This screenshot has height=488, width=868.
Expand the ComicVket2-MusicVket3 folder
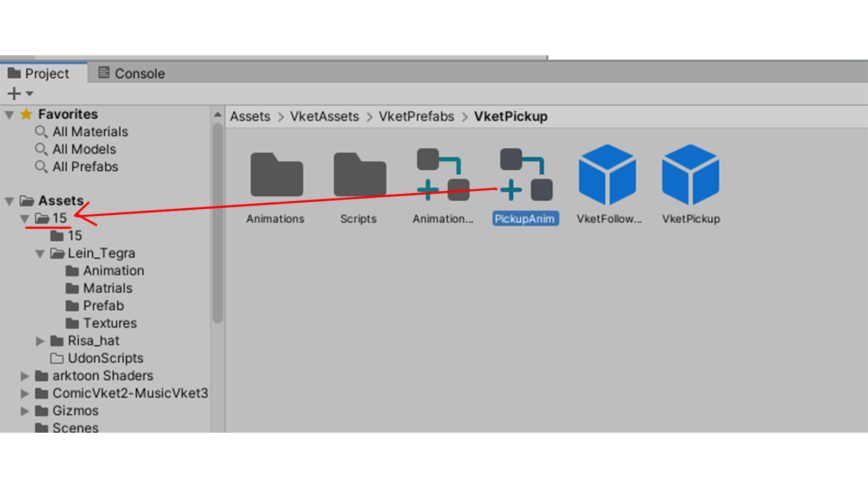click(25, 393)
